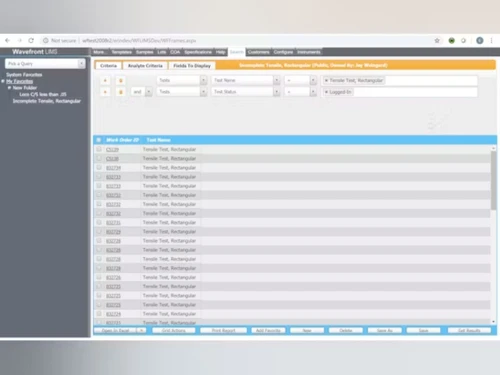Open the Templates menu
Image resolution: width=500 pixels, height=375 pixels.
(x=121, y=52)
